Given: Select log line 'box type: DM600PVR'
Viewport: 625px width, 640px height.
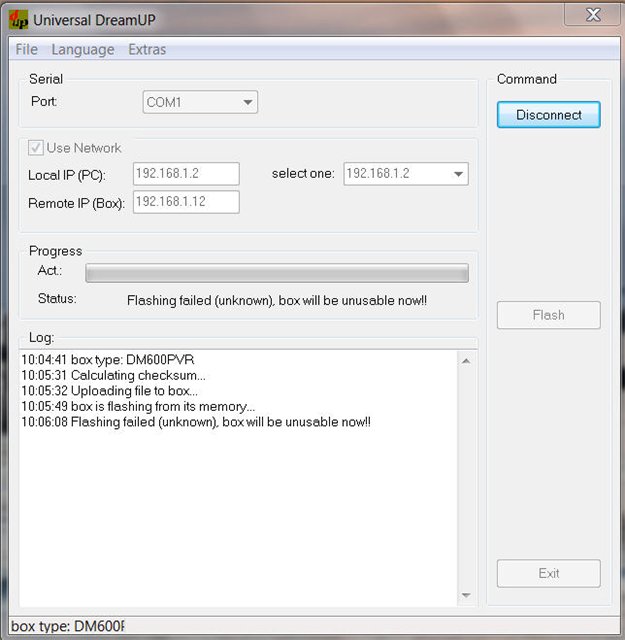Looking at the screenshot, I should tap(108, 360).
